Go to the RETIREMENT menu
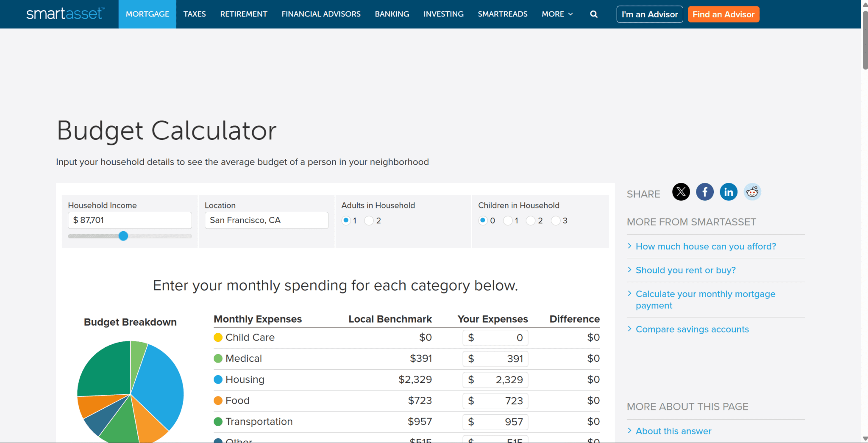The height and width of the screenshot is (443, 868). pos(244,14)
